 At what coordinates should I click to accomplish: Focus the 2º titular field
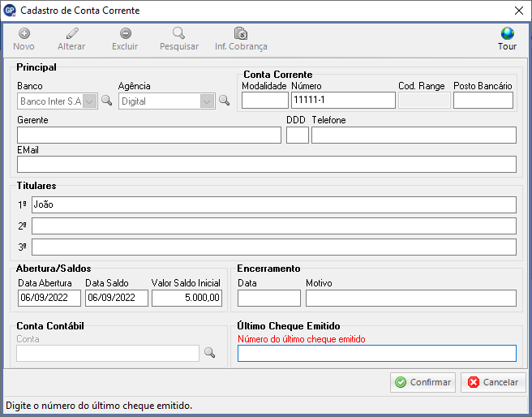(x=274, y=226)
